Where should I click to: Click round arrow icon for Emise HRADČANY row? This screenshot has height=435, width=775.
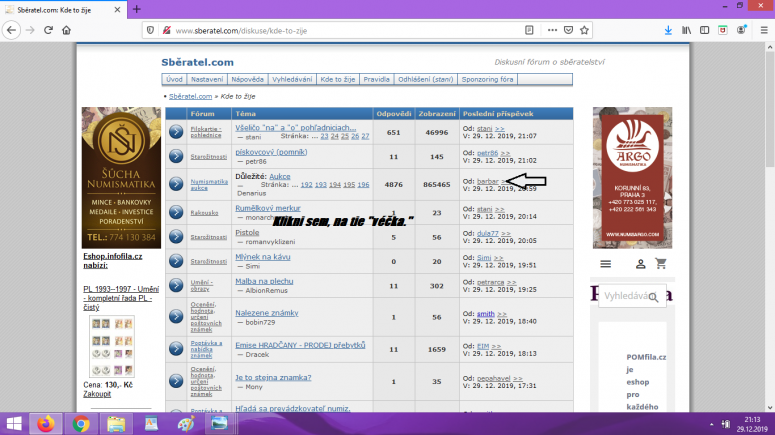[176, 348]
